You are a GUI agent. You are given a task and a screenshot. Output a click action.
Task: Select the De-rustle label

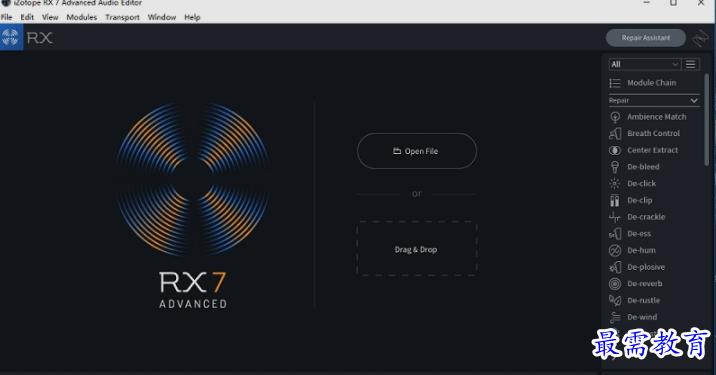[x=643, y=301]
